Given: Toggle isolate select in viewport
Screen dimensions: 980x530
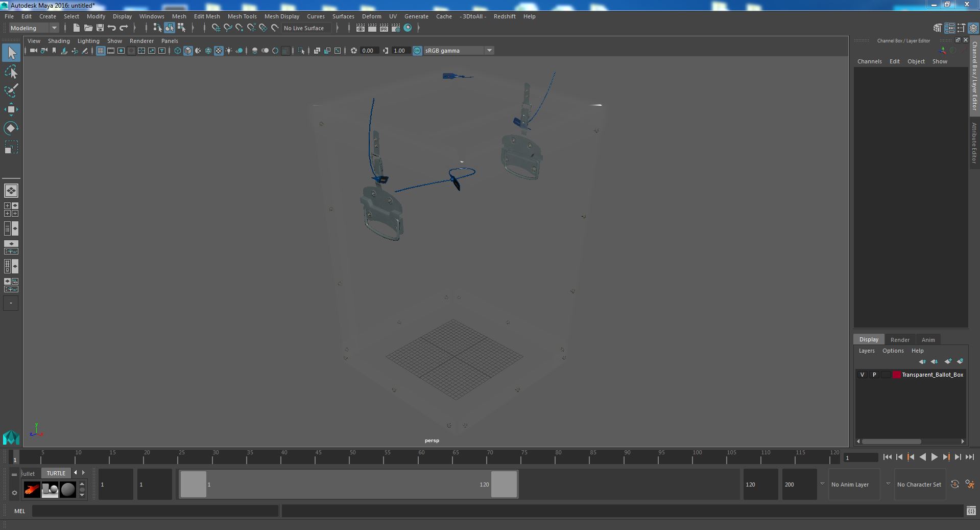Looking at the screenshot, I should pyautogui.click(x=301, y=51).
